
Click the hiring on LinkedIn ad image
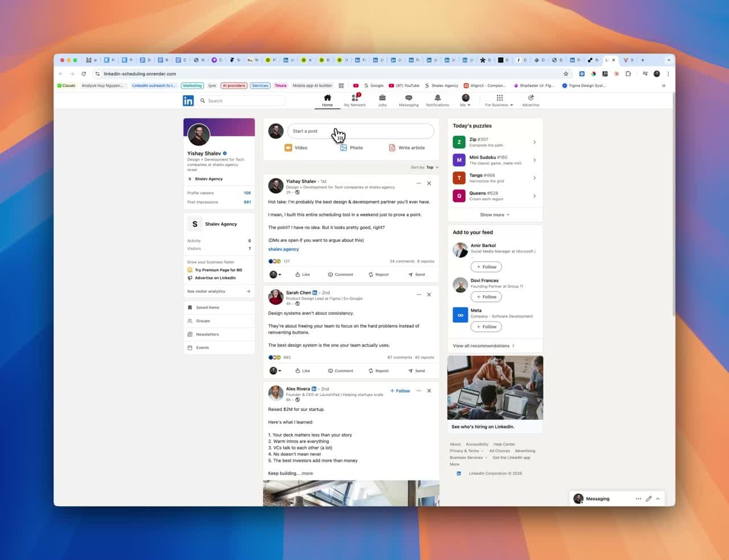pos(495,388)
